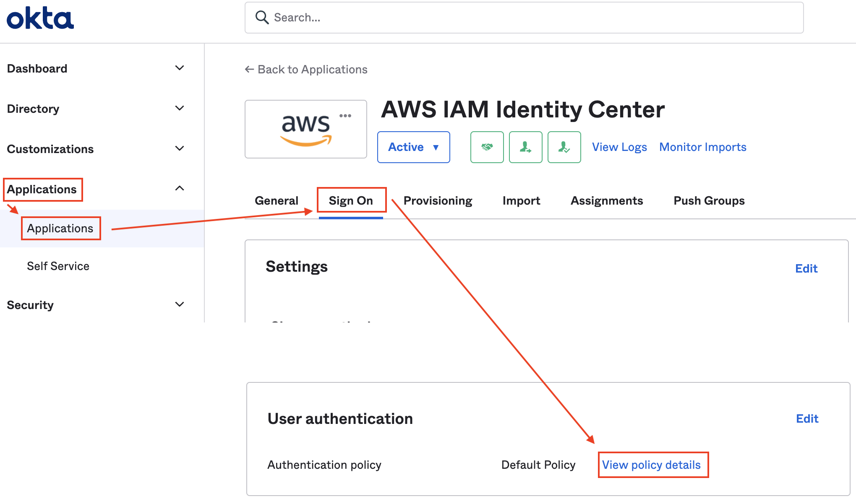
Task: Click the Default Policy text
Action: (538, 465)
